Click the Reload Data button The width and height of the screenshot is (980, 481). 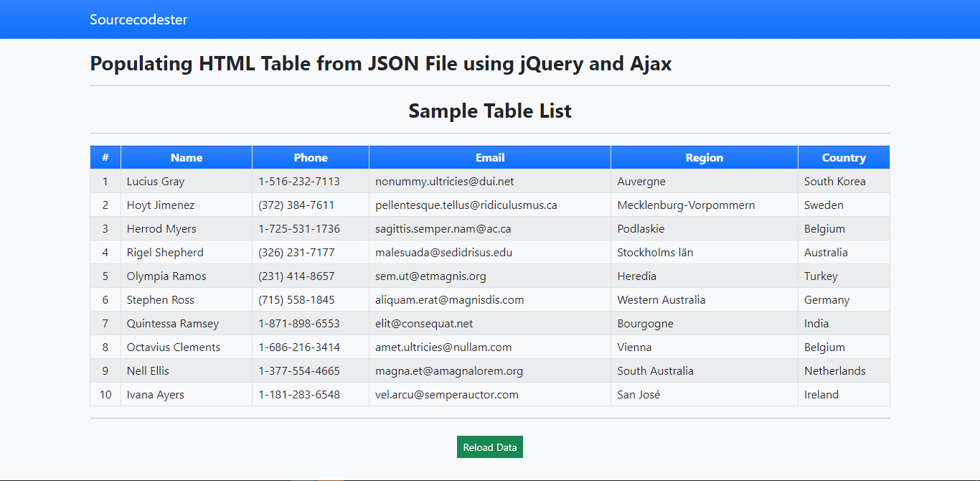click(489, 447)
